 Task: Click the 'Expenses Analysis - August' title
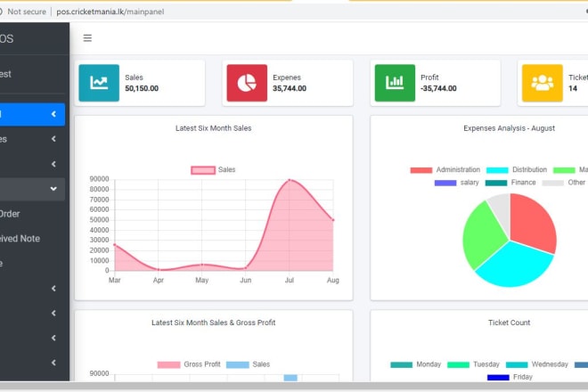click(x=509, y=128)
